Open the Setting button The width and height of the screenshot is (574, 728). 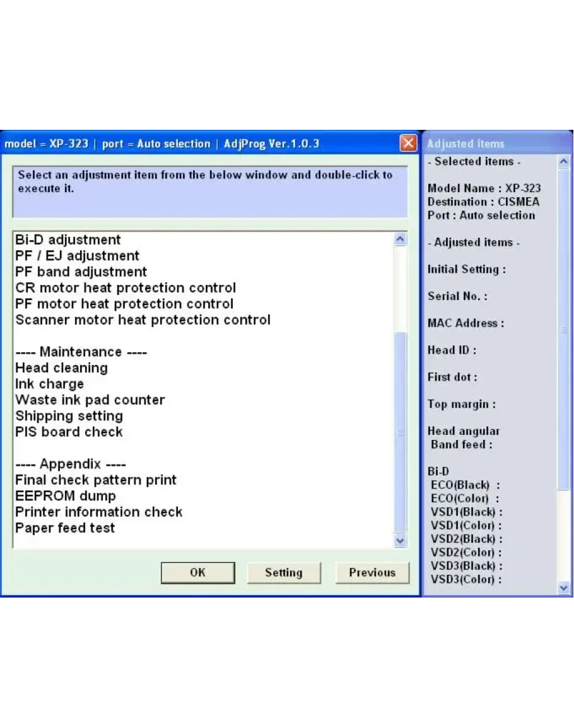[283, 572]
